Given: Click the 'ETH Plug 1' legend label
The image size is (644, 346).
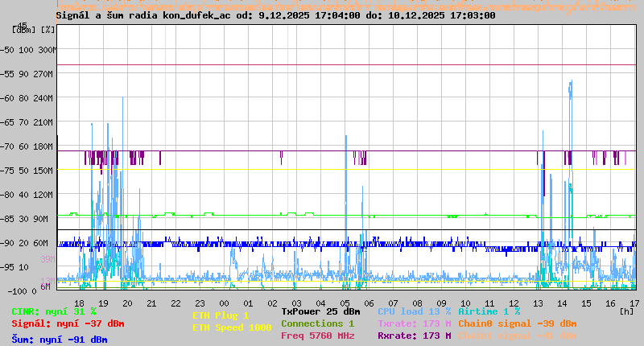Looking at the screenshot, I should (221, 315).
